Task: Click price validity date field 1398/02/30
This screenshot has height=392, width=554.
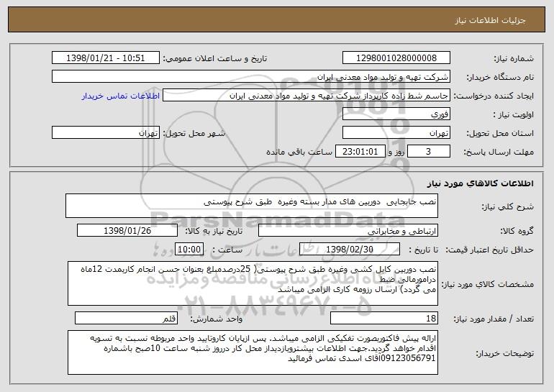Action: coord(350,249)
